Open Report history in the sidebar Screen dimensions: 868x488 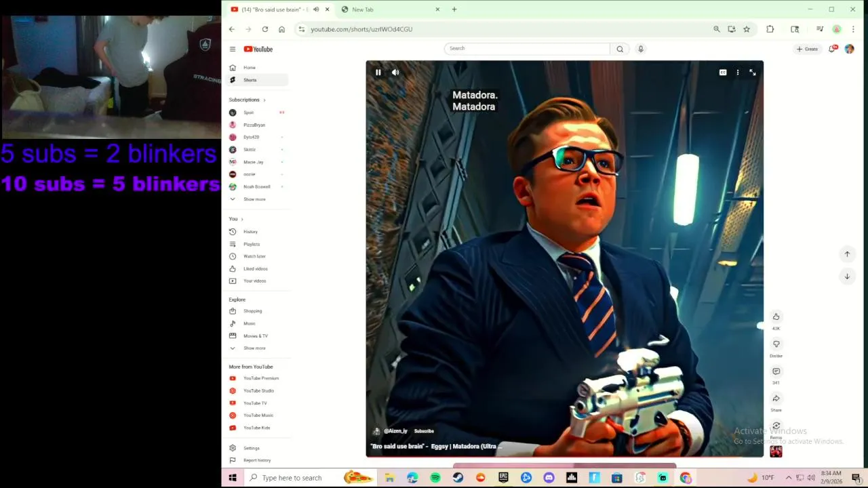(258, 460)
